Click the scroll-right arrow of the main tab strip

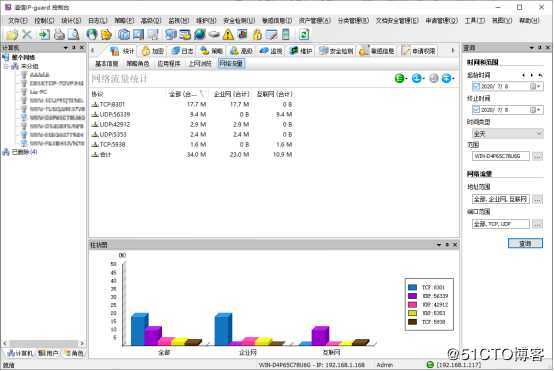coord(453,51)
